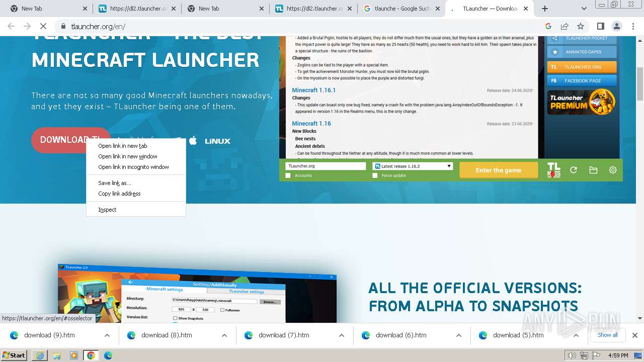Click the TLauncher.org username field
The height and width of the screenshot is (362, 644).
[326, 166]
